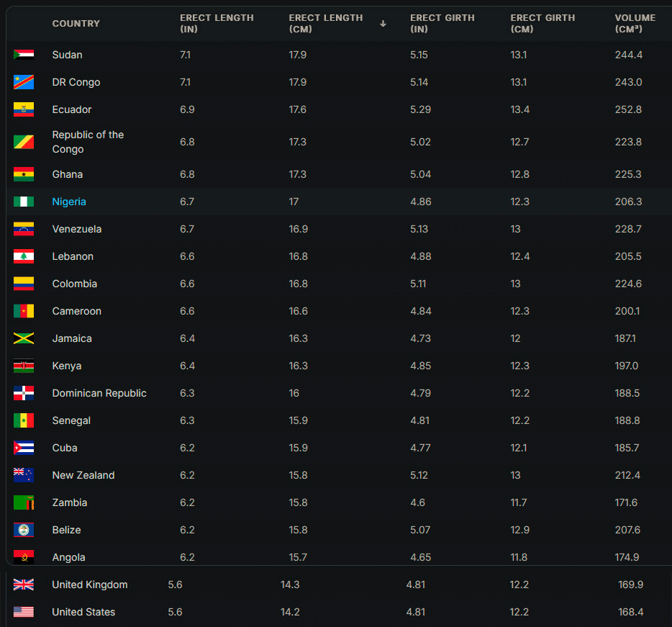The image size is (672, 627).
Task: Select the Cuba country name
Action: [x=65, y=448]
